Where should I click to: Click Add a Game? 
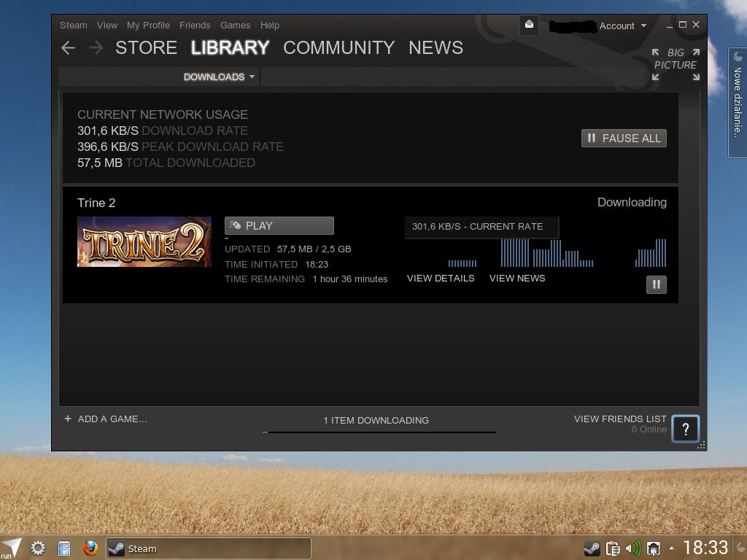(112, 419)
